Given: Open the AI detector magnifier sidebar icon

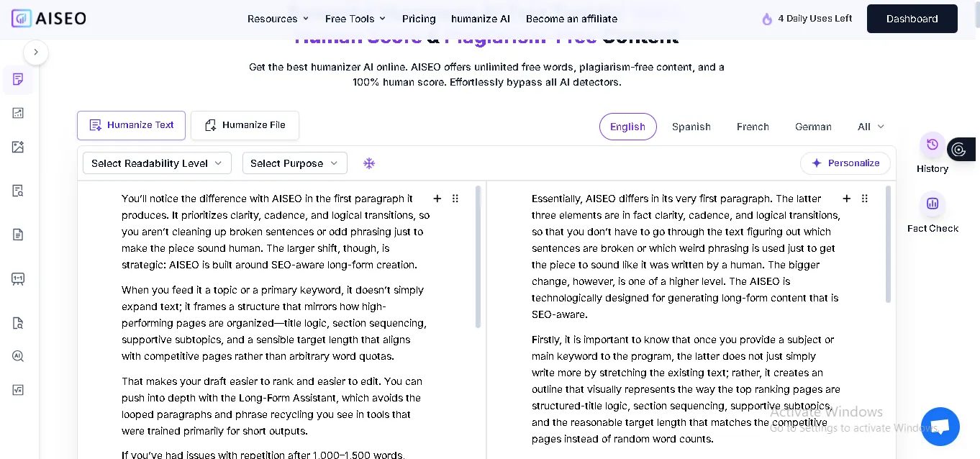Looking at the screenshot, I should pyautogui.click(x=18, y=356).
